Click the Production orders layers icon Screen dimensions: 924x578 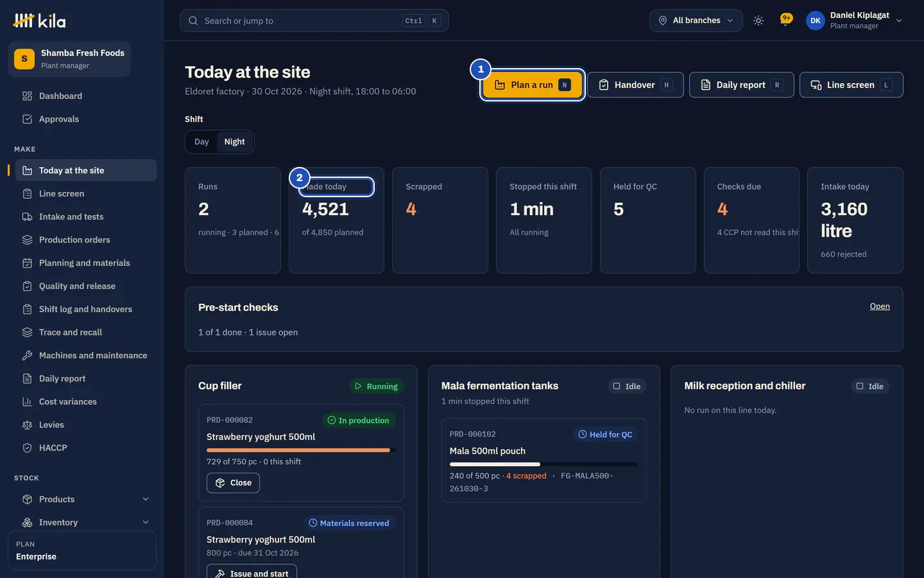27,240
